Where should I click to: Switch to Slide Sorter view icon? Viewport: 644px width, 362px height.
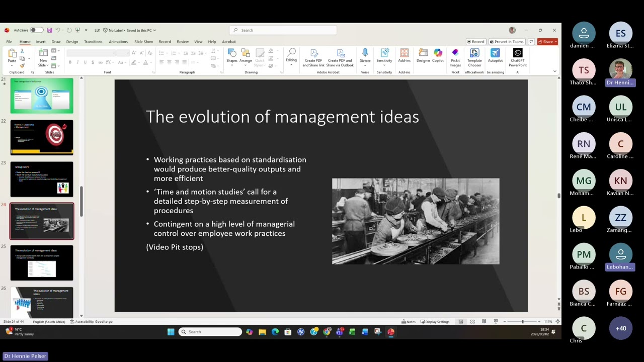coord(472,322)
